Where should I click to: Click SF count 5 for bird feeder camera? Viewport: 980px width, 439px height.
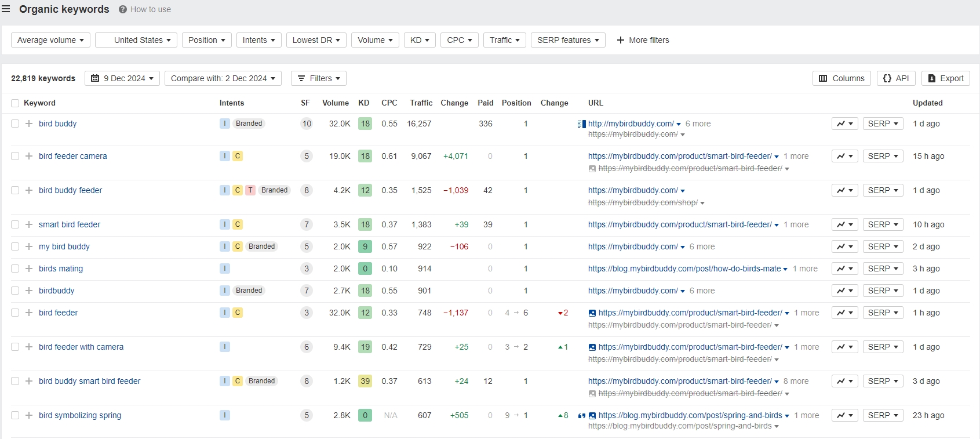(307, 156)
